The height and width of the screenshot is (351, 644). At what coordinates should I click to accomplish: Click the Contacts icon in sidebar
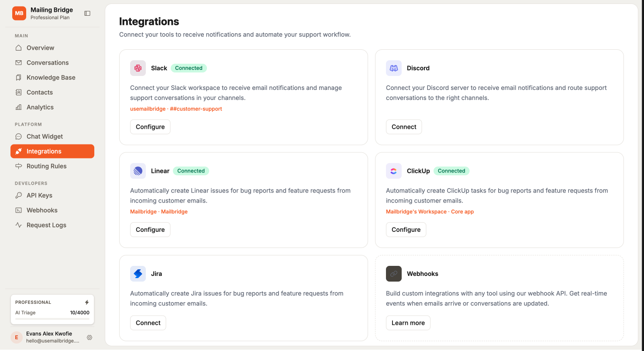point(18,92)
